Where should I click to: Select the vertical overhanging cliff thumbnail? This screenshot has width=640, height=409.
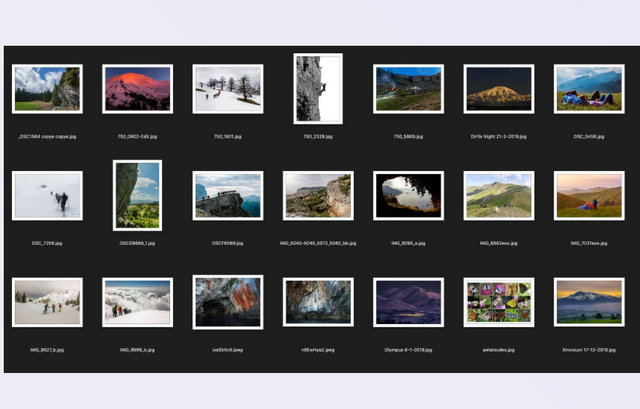138,196
